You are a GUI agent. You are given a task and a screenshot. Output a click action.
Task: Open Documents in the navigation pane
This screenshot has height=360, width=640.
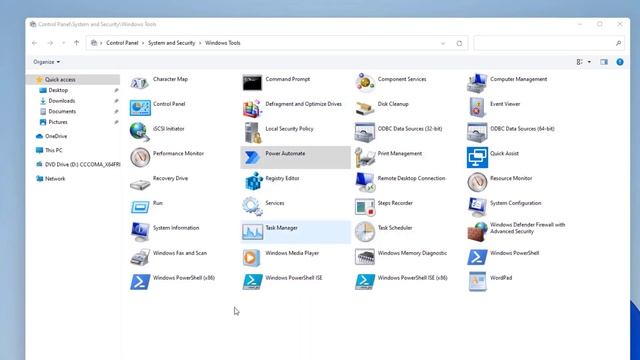click(x=62, y=111)
